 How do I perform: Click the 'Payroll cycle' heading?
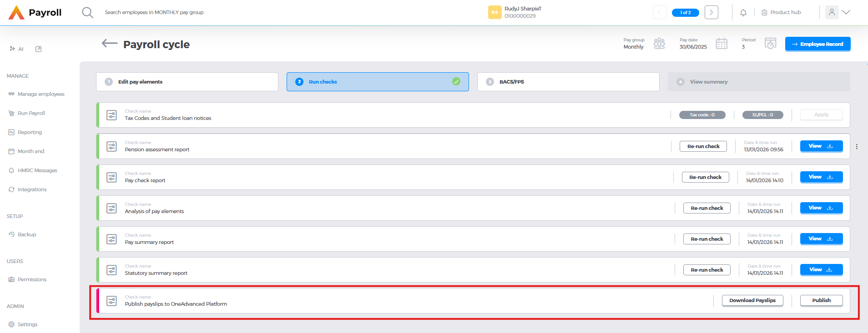click(156, 45)
